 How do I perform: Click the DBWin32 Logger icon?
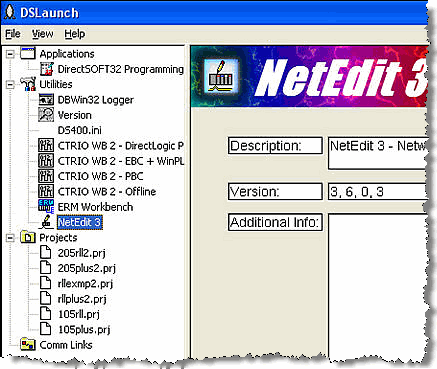pyautogui.click(x=46, y=99)
